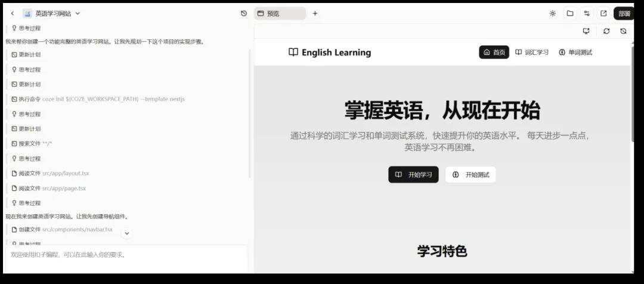This screenshot has width=644, height=284.
Task: Click the 部署 deploy button
Action: point(624,13)
